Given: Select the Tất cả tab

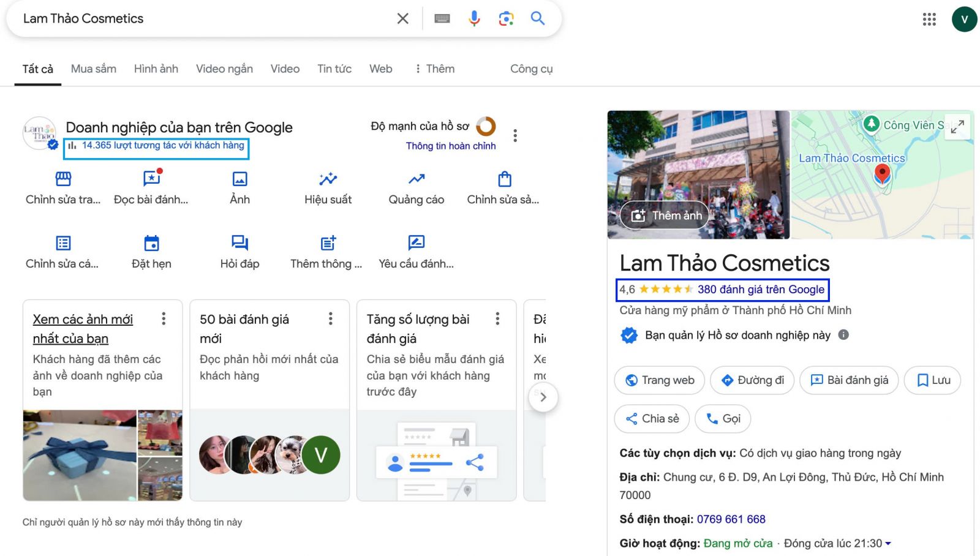Looking at the screenshot, I should 38,69.
